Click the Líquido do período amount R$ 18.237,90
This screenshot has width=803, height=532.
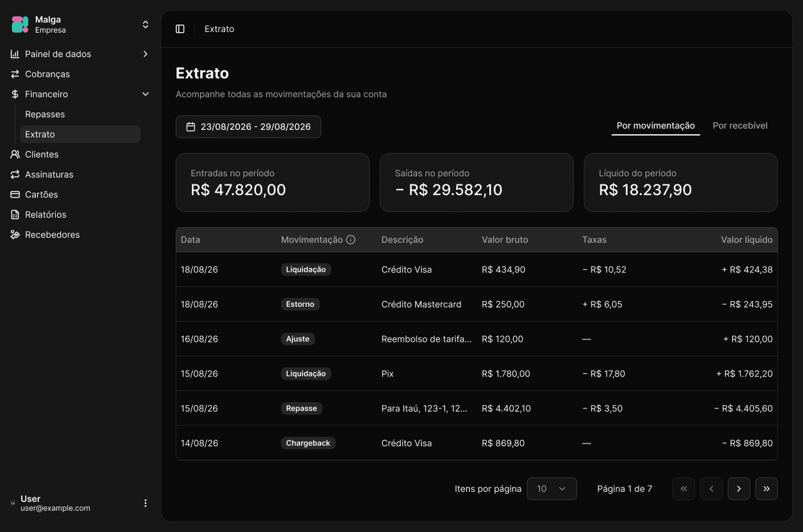(x=646, y=189)
